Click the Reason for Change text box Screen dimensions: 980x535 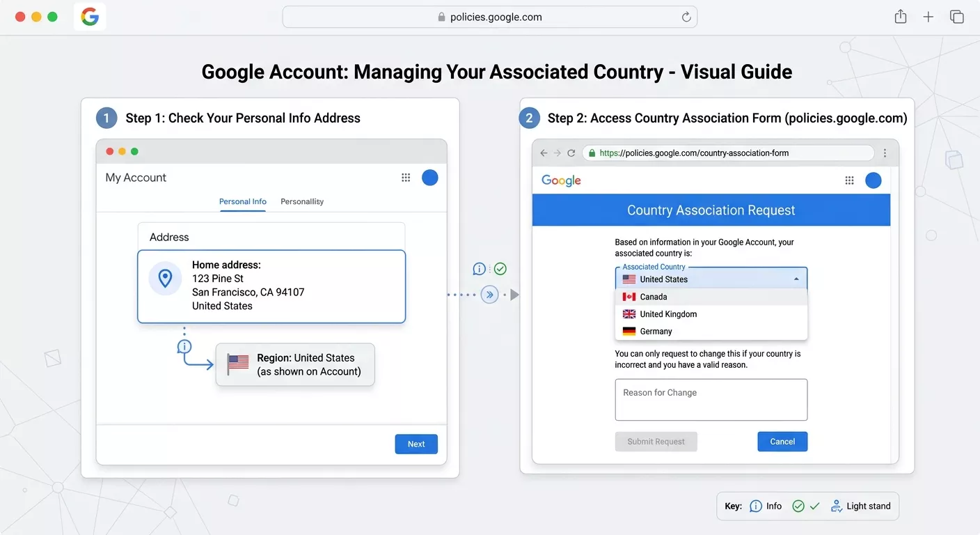[711, 400]
